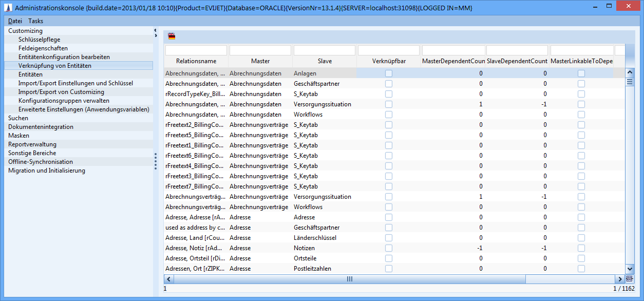Open the Tasks menu
Image resolution: width=644 pixels, height=301 pixels.
[x=35, y=21]
